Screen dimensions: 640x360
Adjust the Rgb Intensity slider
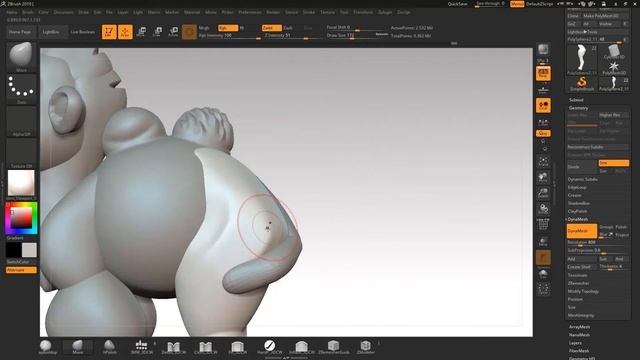[x=229, y=36]
